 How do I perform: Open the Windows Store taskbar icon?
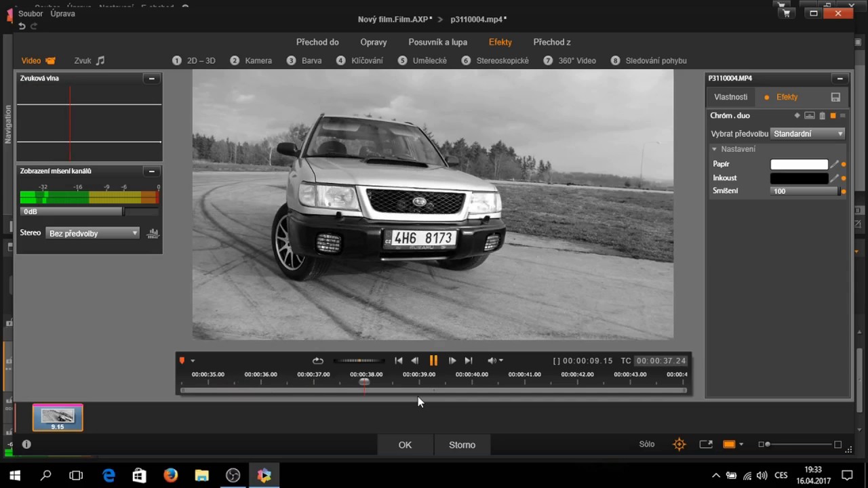point(139,475)
